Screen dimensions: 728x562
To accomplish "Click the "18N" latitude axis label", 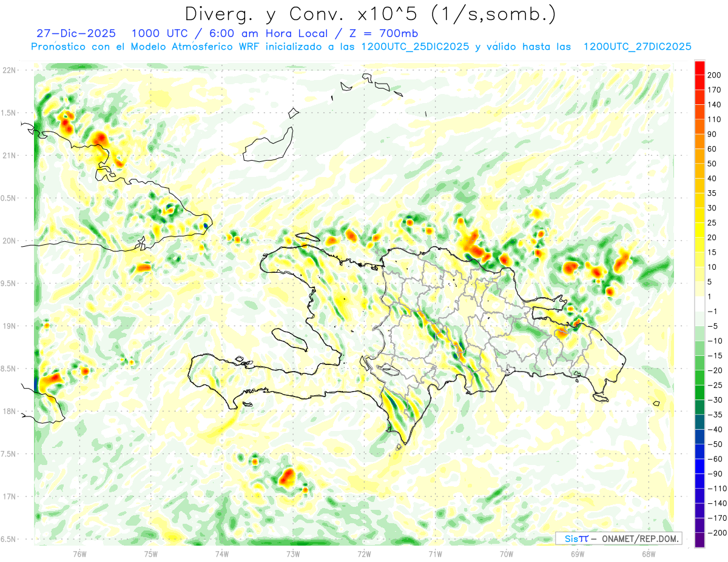I will pos(9,411).
